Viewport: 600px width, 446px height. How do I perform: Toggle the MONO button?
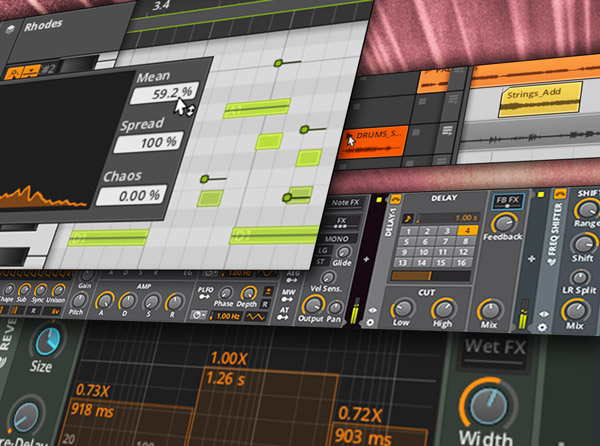tap(336, 239)
